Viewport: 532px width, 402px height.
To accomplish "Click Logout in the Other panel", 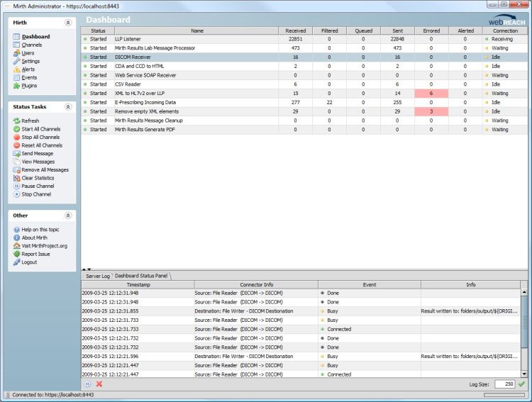I will coord(29,262).
